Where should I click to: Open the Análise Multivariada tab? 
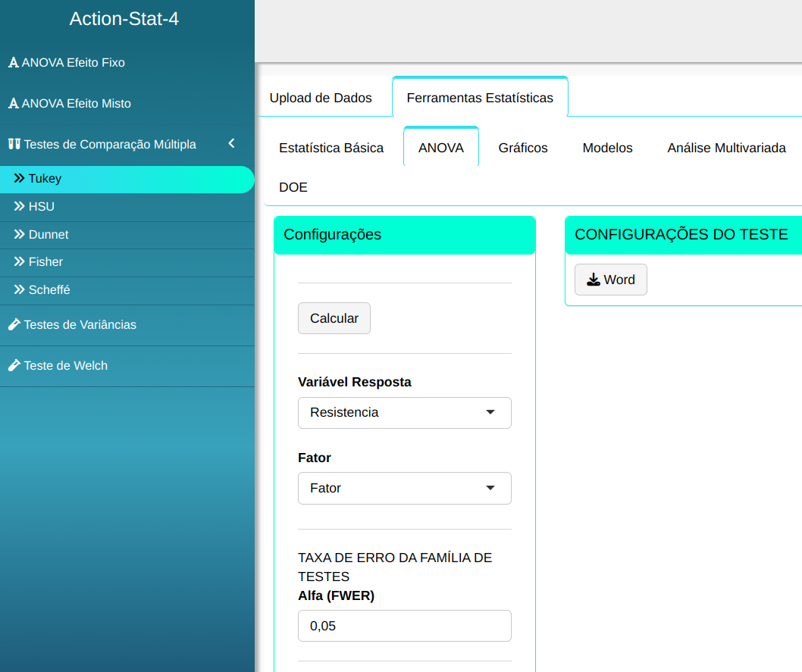725,148
